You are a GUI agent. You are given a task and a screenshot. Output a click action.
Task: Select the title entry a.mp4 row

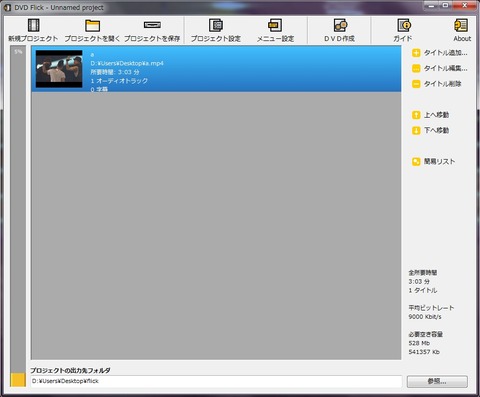(216, 69)
